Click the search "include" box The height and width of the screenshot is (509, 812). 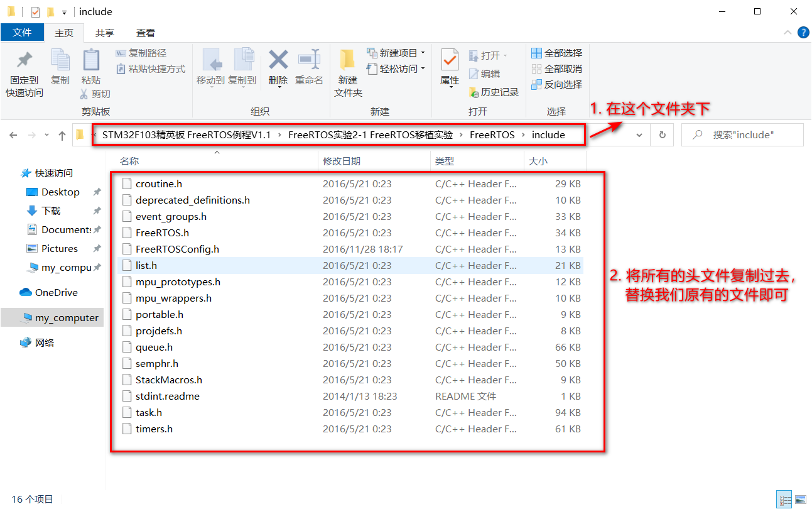coord(742,135)
